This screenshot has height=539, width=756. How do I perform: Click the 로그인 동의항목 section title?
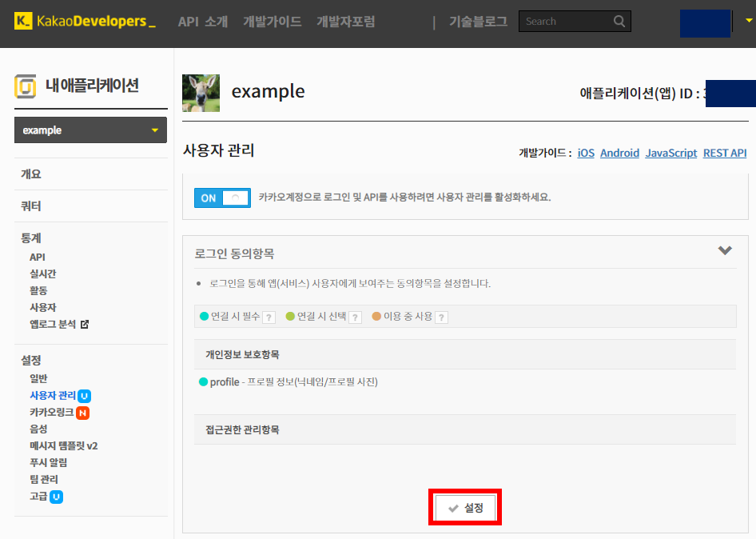click(x=234, y=254)
